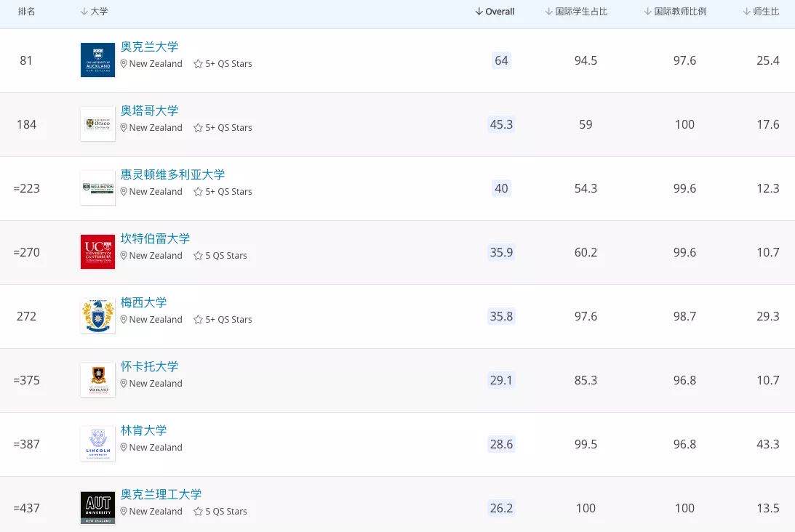Screen dimensions: 795x532
Task: Click the QS star icon for 奥塔哥大学
Action: tap(198, 128)
